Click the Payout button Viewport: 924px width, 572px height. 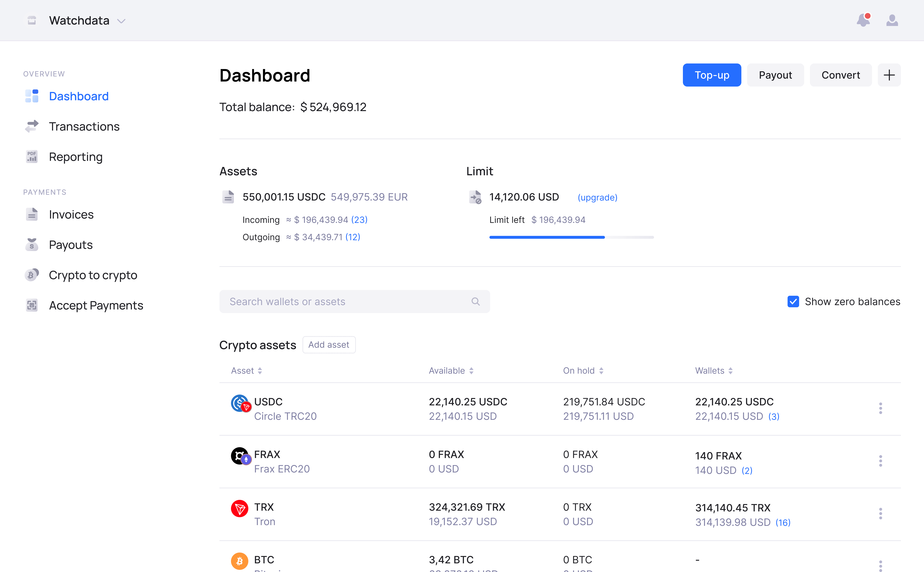pos(775,75)
